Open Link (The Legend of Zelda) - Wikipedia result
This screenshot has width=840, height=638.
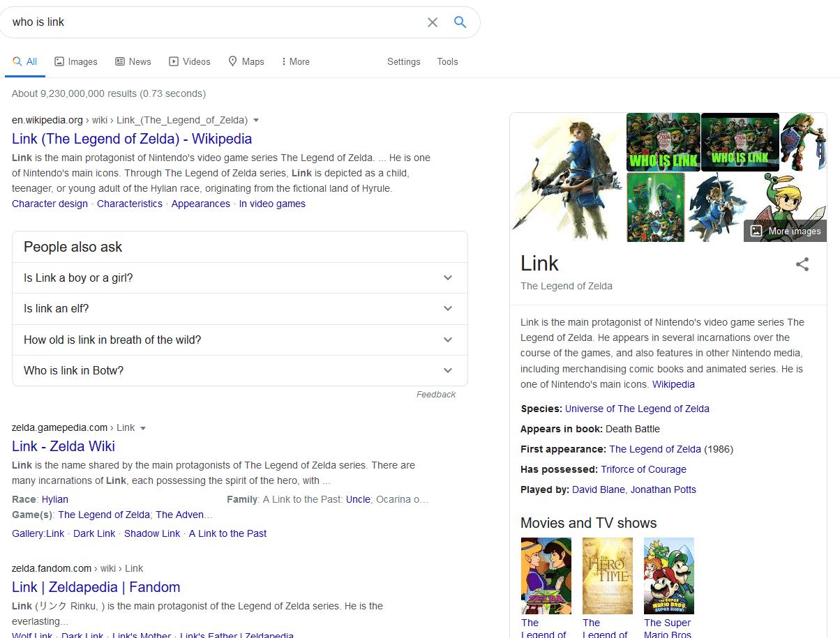pyautogui.click(x=132, y=139)
